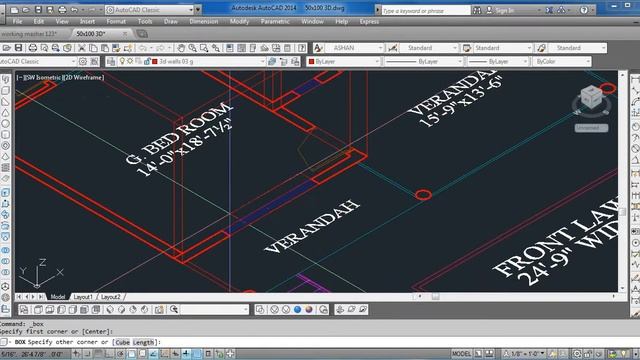Select SE Isometric view icon

pyautogui.click(x=121, y=310)
